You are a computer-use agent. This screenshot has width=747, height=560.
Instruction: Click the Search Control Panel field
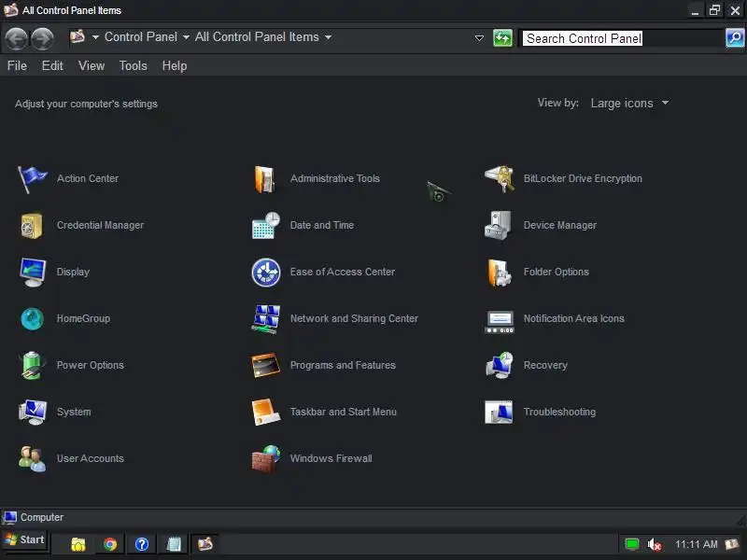[x=622, y=38]
